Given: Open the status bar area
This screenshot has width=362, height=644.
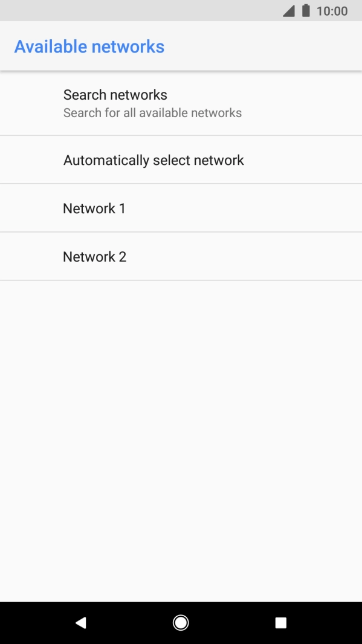Looking at the screenshot, I should (181, 10).
